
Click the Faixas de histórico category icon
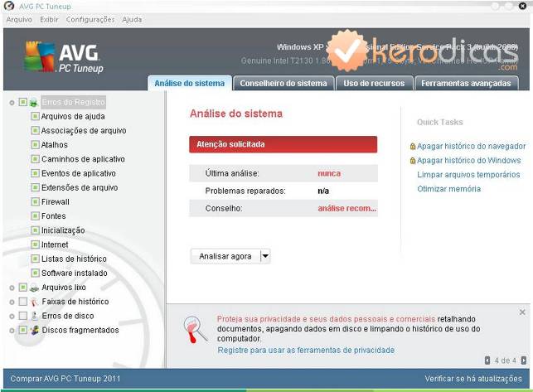pyautogui.click(x=34, y=302)
